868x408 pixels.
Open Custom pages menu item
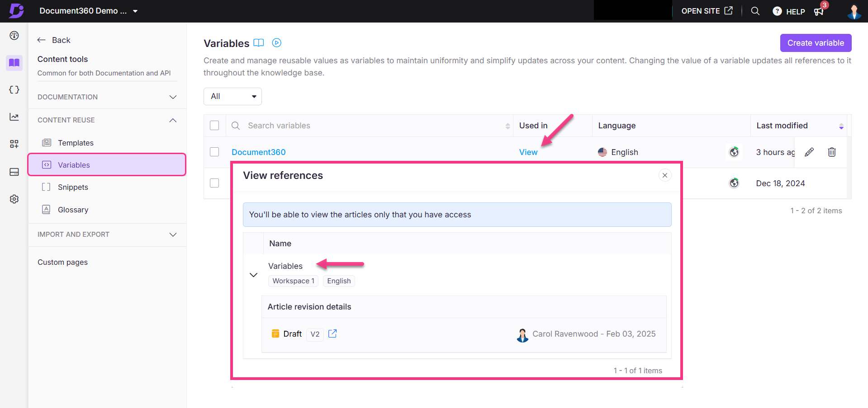tap(62, 262)
